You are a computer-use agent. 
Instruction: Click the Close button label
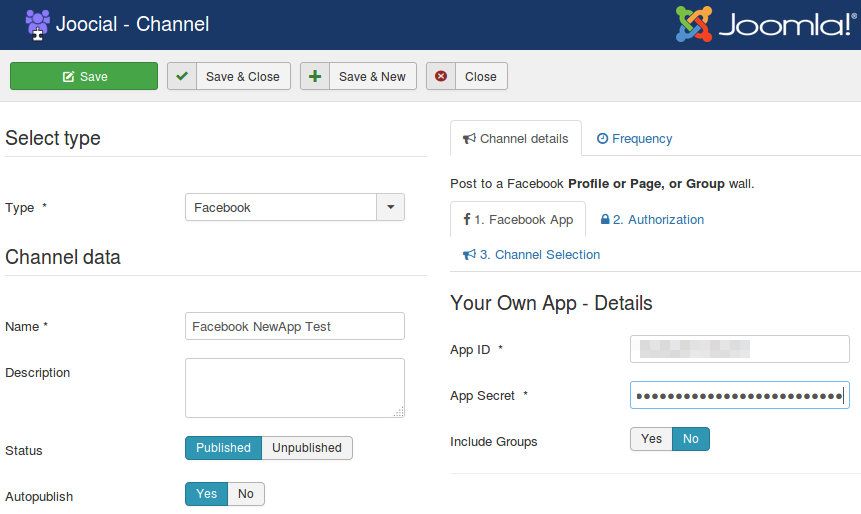point(480,76)
